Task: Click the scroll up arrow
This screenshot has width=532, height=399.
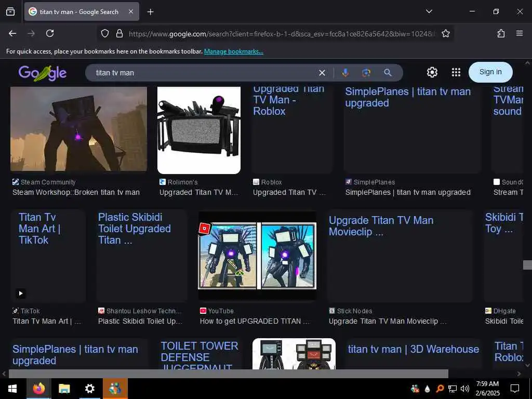Action: [527, 63]
